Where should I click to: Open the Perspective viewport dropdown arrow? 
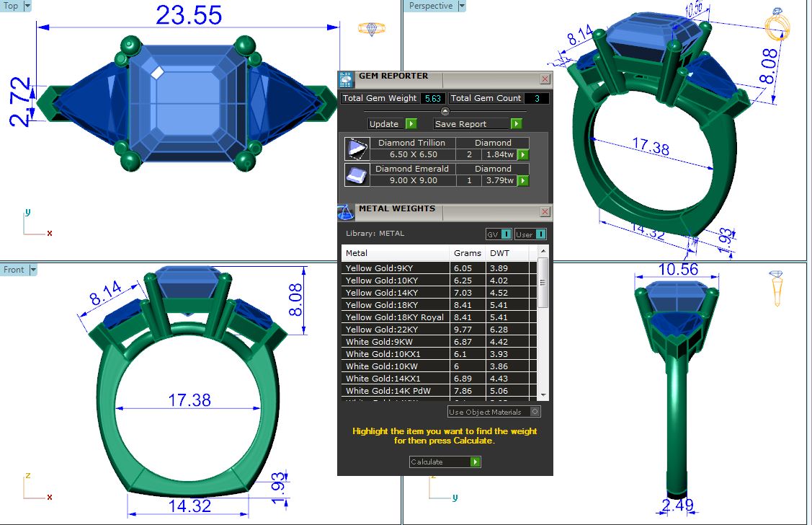click(462, 6)
